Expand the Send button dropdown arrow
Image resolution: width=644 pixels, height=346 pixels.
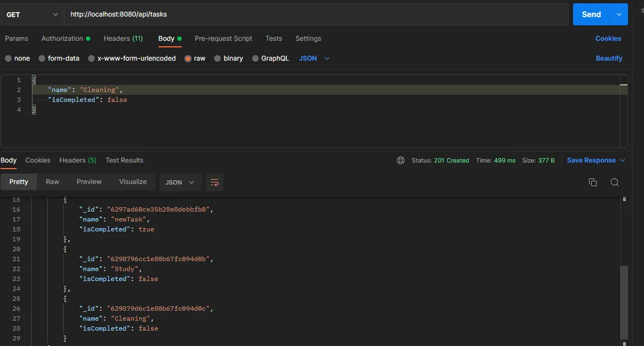point(619,14)
